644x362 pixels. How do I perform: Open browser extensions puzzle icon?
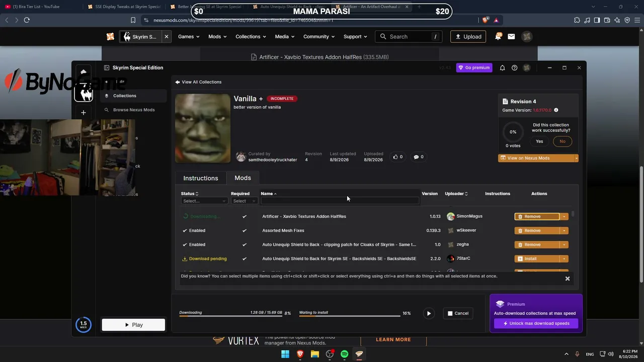point(577,20)
